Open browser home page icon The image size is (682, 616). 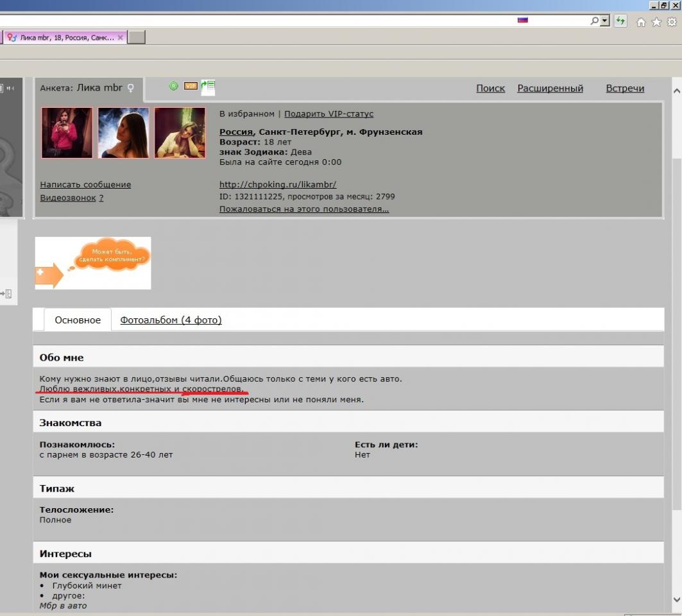tap(640, 22)
